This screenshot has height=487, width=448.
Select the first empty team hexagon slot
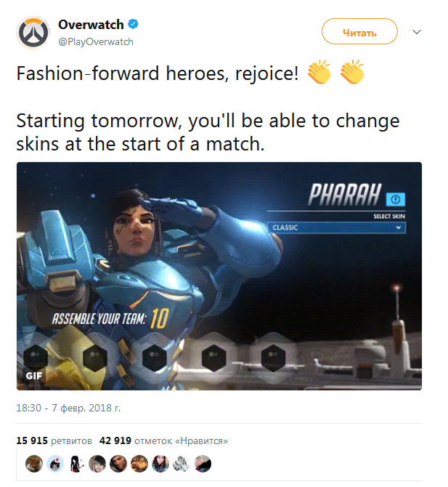coord(36,358)
